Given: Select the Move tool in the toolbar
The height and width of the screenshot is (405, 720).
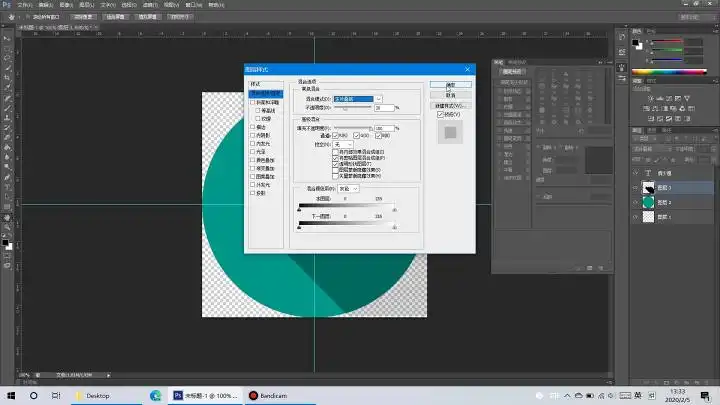Looking at the screenshot, I should tap(7, 38).
